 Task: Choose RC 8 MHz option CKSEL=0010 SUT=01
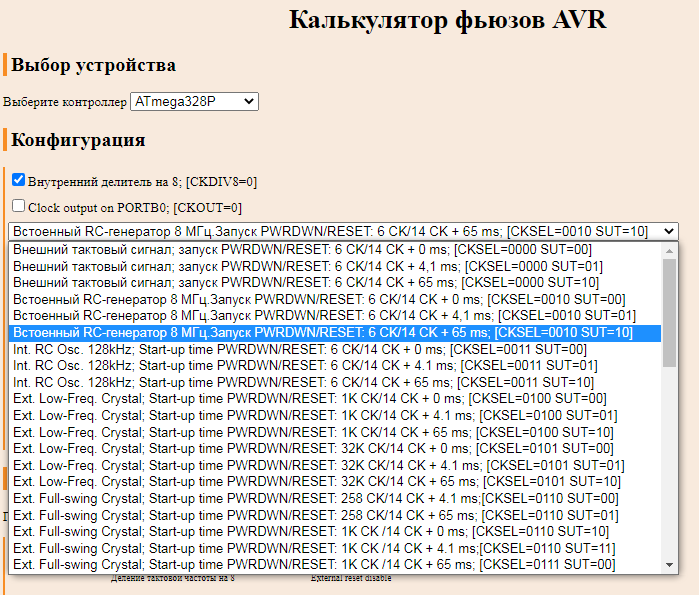click(335, 316)
